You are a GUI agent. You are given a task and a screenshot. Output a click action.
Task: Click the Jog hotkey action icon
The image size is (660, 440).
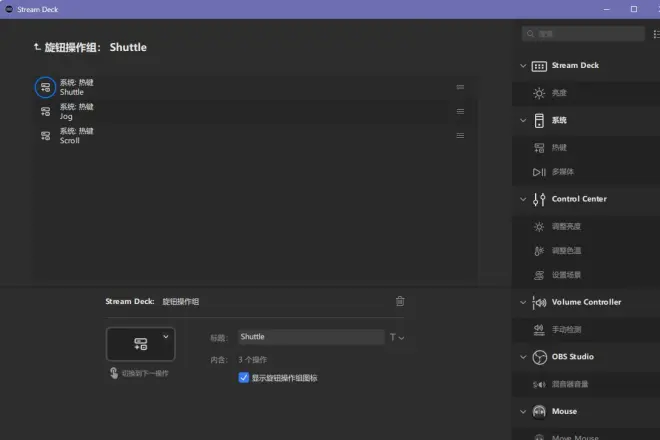pyautogui.click(x=45, y=112)
